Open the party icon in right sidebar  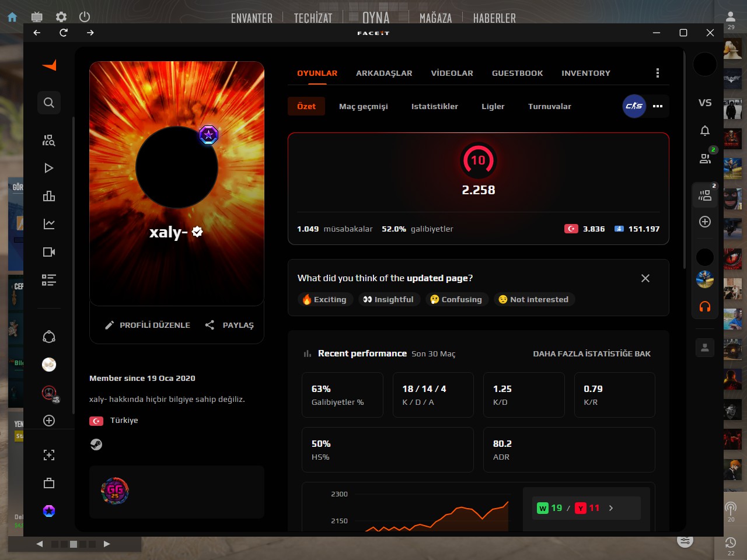pyautogui.click(x=705, y=195)
